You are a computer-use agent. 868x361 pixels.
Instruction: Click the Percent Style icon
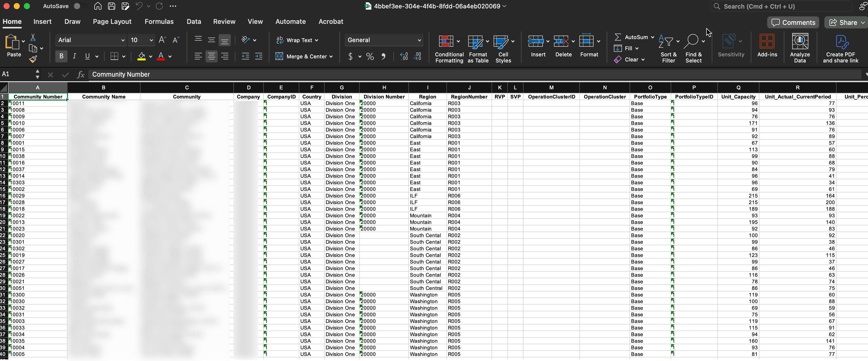click(370, 56)
